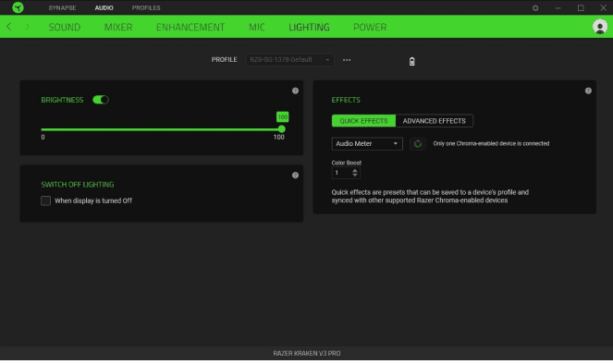Switch to the Mic tab

pos(257,27)
